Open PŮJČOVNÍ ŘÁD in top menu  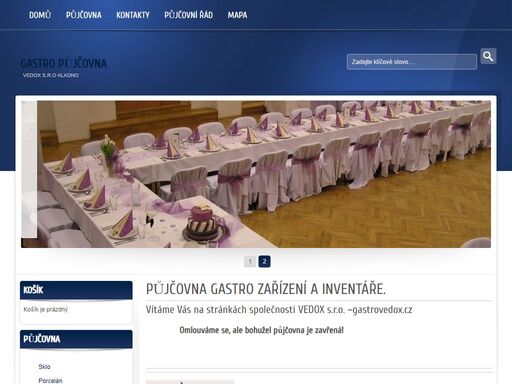[188, 15]
